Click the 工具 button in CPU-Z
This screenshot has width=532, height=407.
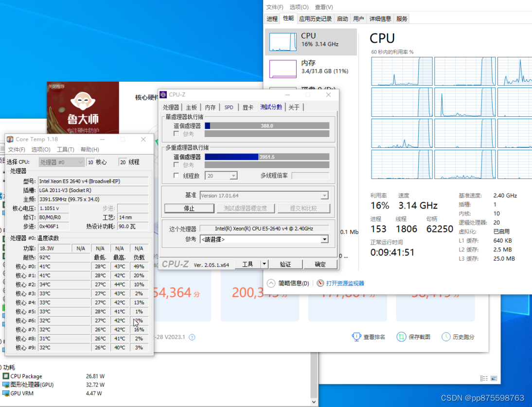[248, 264]
